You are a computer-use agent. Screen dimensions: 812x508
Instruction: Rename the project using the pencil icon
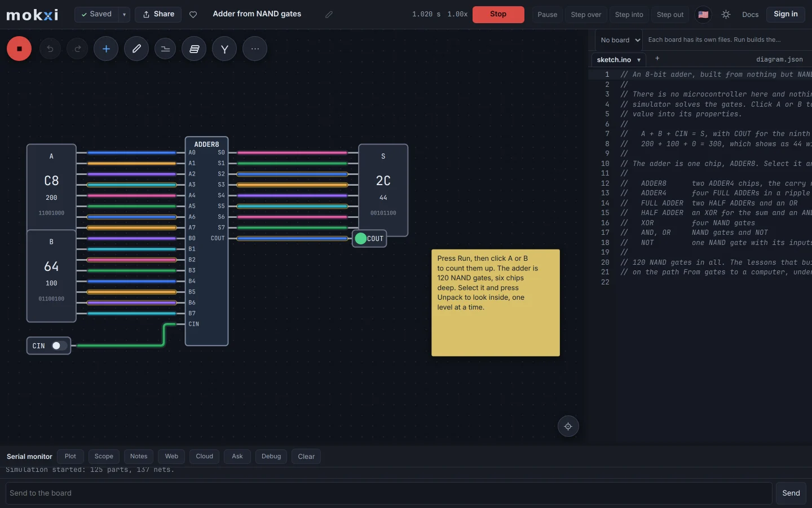coord(329,14)
